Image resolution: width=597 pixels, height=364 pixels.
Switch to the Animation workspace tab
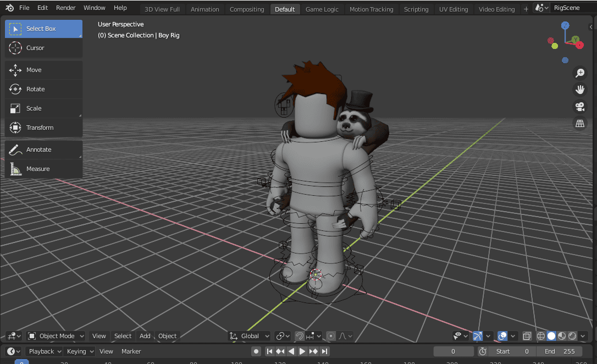[x=204, y=8]
